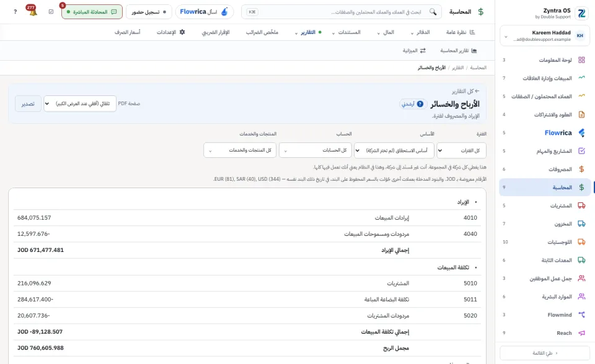Open the المستندات menu
The height and width of the screenshot is (364, 595).
346,32
